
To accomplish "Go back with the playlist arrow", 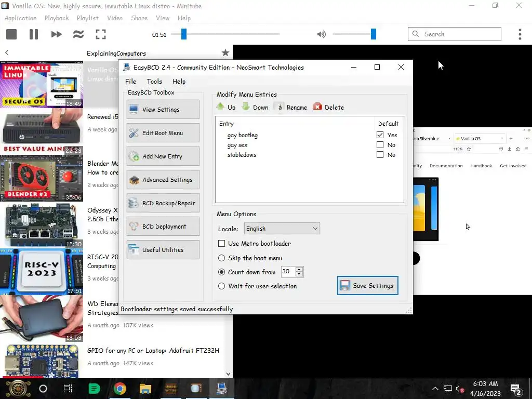I will 7,52.
